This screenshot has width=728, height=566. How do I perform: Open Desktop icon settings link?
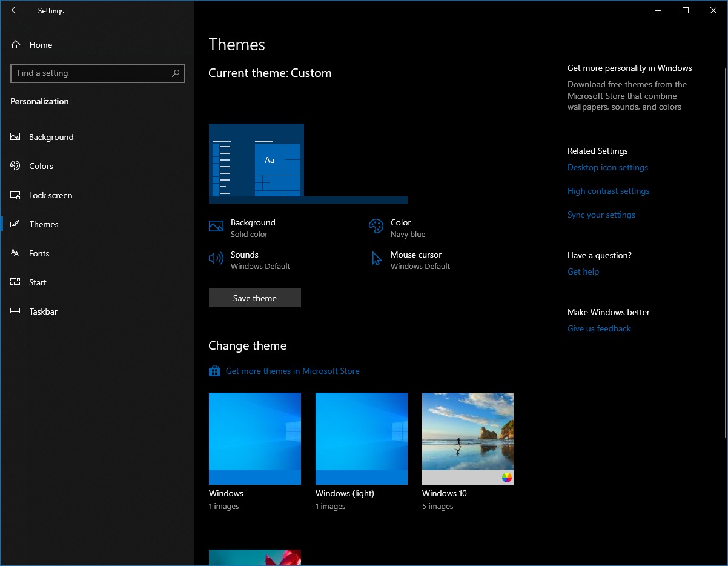[607, 167]
